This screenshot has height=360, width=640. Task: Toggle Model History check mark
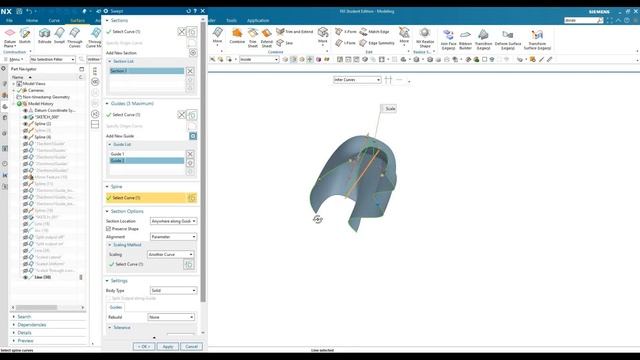(x=19, y=104)
